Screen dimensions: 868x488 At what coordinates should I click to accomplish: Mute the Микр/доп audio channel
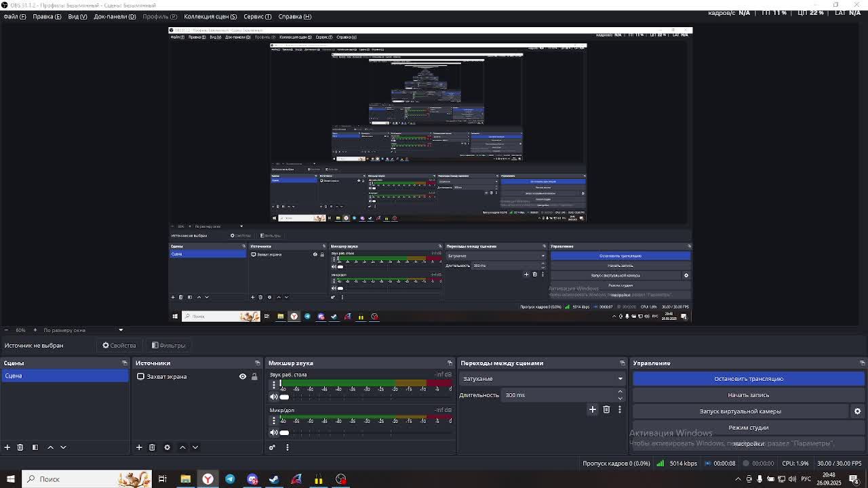274,432
